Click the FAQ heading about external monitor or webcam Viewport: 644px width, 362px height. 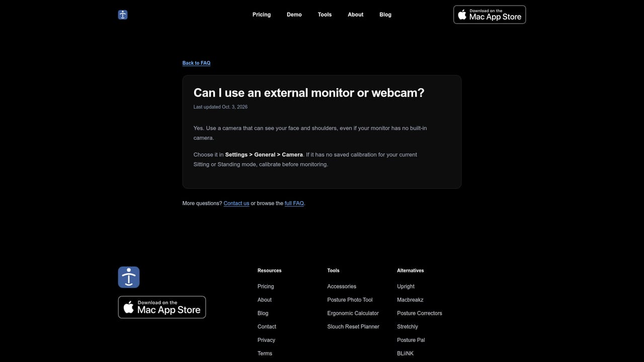pyautogui.click(x=309, y=93)
